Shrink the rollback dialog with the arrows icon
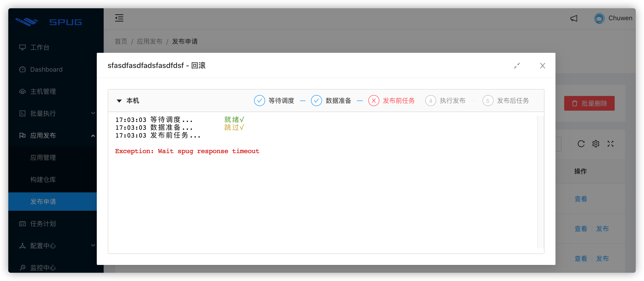 [517, 66]
